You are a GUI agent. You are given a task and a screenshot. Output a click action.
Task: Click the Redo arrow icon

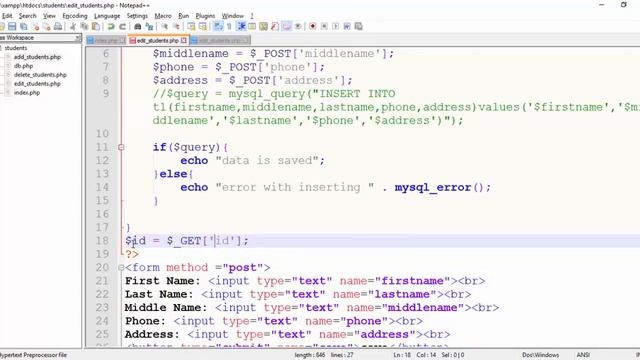pyautogui.click(x=122, y=27)
